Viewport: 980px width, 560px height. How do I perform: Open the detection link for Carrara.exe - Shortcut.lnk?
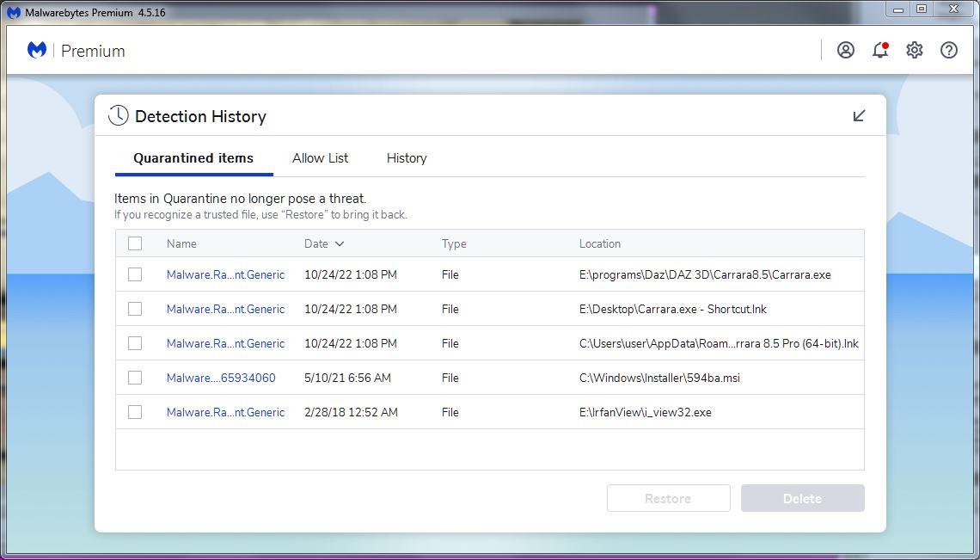225,309
